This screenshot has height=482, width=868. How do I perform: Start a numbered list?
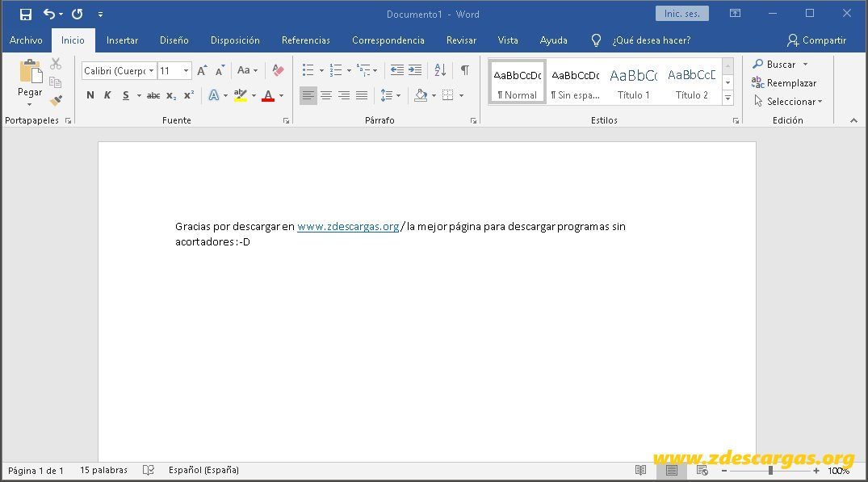pos(336,69)
